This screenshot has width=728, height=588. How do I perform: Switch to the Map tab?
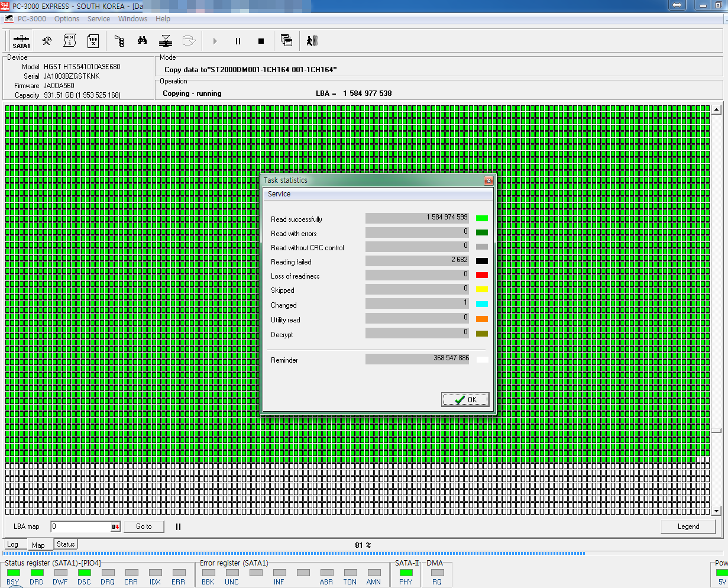click(x=38, y=545)
